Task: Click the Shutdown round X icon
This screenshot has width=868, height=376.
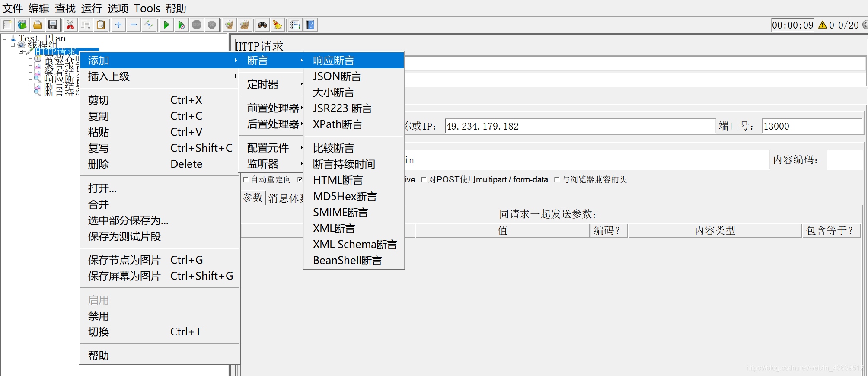Action: [212, 25]
